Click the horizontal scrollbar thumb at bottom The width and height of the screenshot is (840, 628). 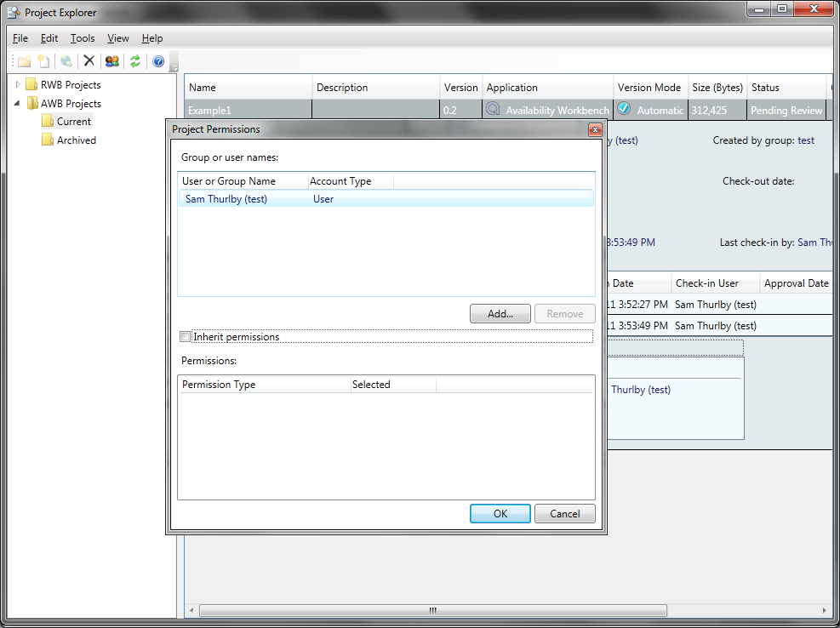pyautogui.click(x=432, y=610)
